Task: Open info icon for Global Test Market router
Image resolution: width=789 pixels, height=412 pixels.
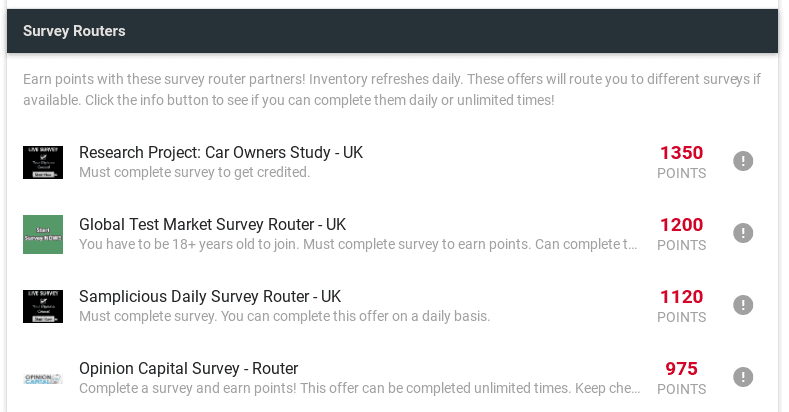Action: pos(743,233)
